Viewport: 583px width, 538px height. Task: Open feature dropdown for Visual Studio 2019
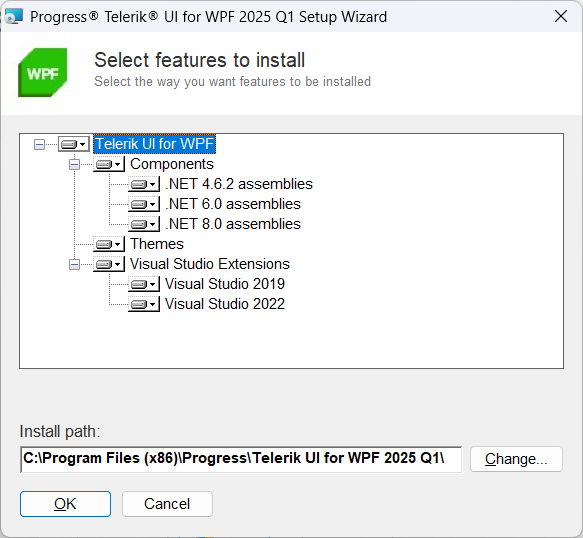tap(144, 284)
